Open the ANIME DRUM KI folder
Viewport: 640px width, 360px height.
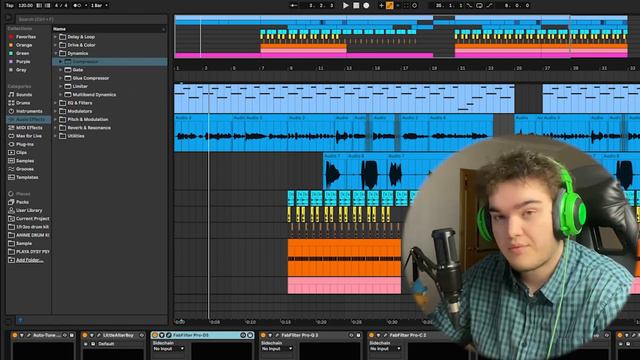pyautogui.click(x=32, y=235)
